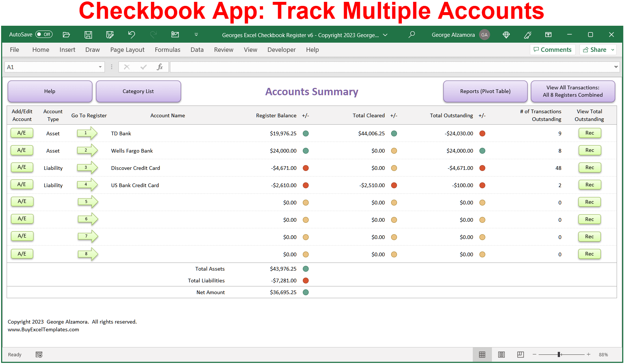Click the sheet view icon next to Ready

click(x=39, y=354)
